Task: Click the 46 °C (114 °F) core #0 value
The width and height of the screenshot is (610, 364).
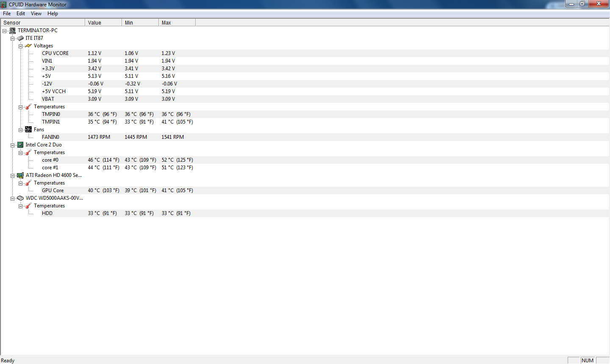Action: tap(103, 160)
